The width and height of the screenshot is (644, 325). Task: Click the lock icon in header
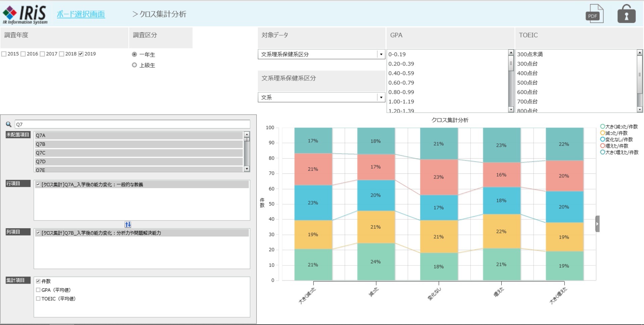point(626,14)
